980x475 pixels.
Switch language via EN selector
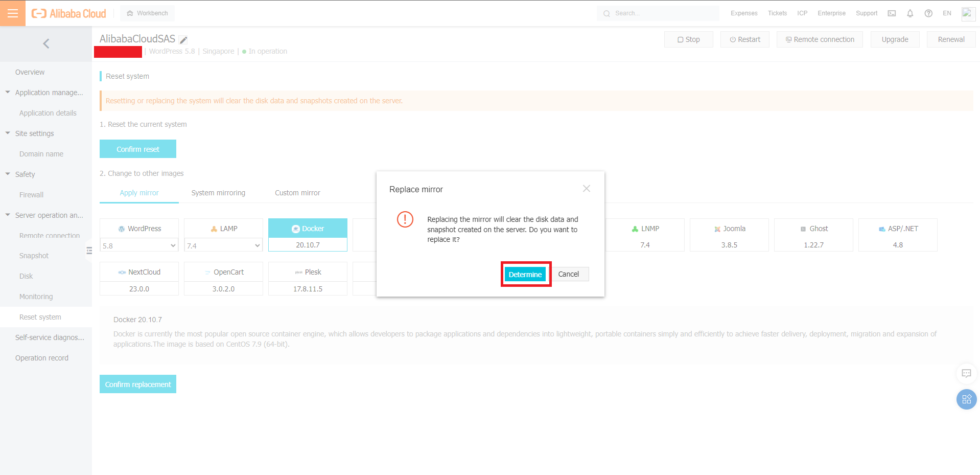pyautogui.click(x=947, y=13)
